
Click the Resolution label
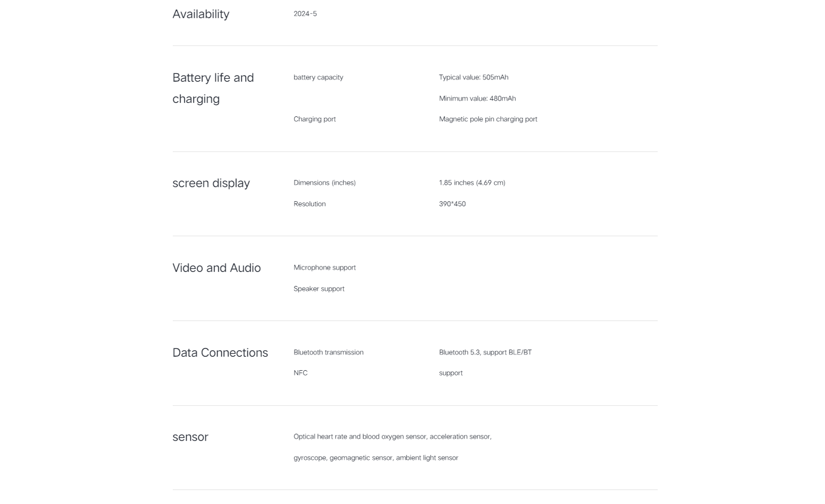click(310, 204)
